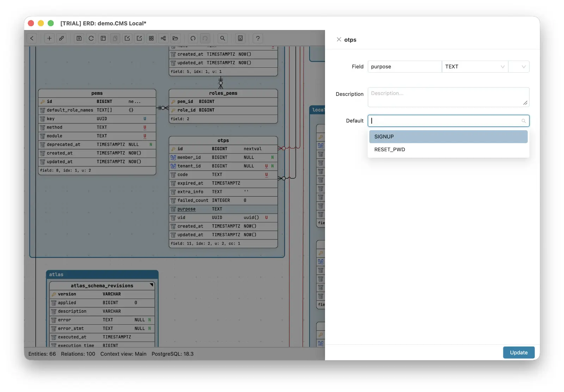The image size is (564, 392).
Task: Select error_stmt row in atlas_schema_revisions
Action: (102, 329)
